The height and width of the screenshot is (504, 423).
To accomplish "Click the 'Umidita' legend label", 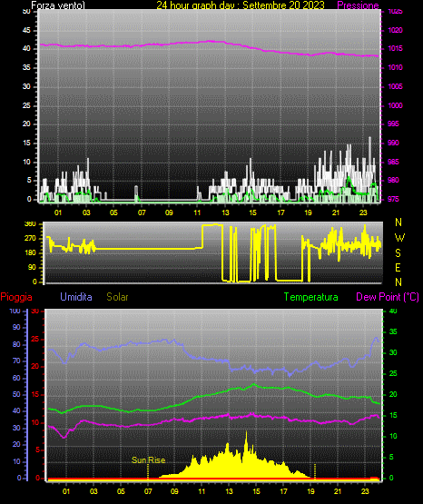I will pos(76,297).
